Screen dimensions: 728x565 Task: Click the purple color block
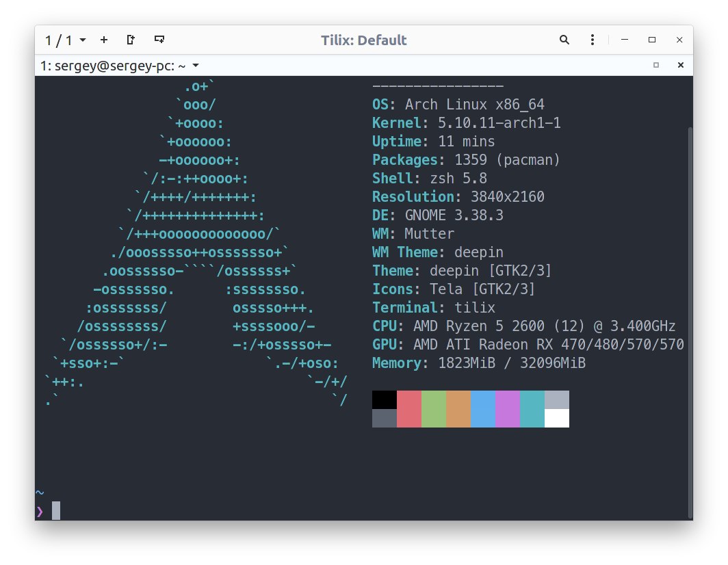click(x=508, y=409)
